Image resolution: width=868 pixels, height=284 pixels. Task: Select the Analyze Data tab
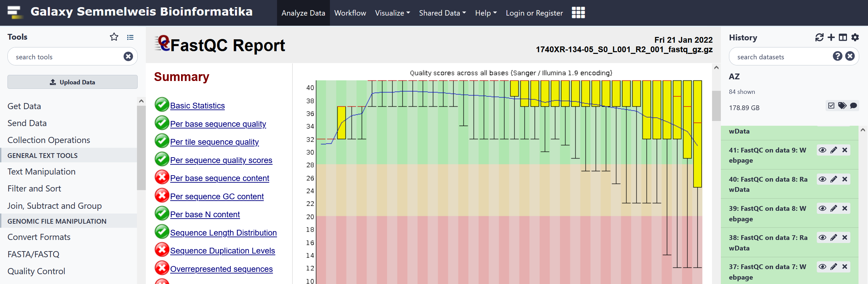pyautogui.click(x=303, y=13)
